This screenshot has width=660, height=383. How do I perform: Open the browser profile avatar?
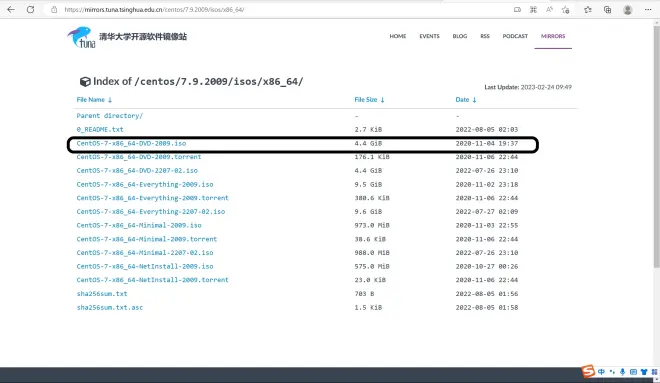point(628,9)
